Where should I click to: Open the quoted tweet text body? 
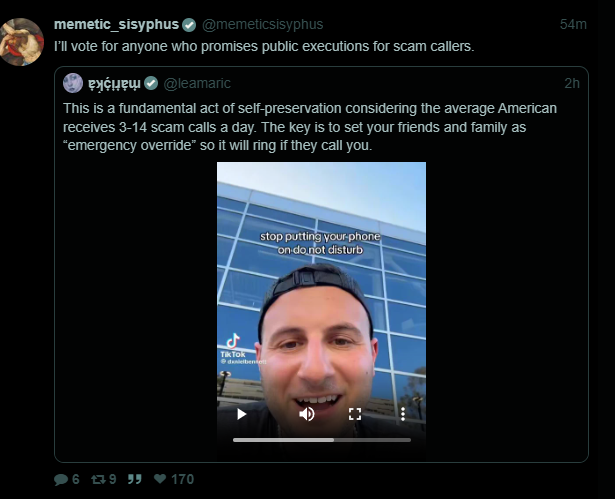pyautogui.click(x=310, y=127)
